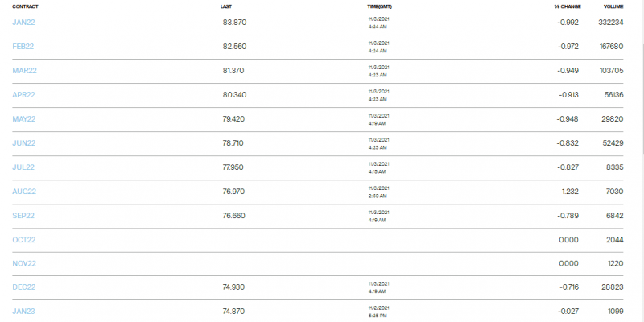Open the JUN22 contract link

(24, 143)
